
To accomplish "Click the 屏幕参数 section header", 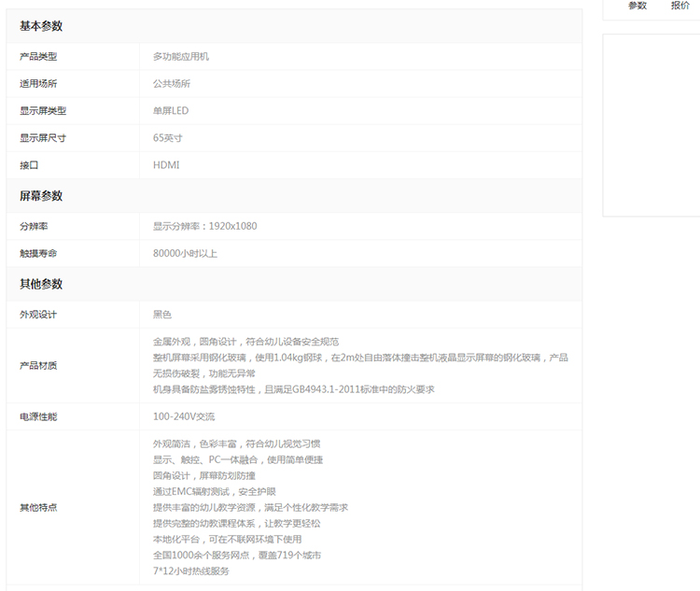I will pyautogui.click(x=41, y=196).
